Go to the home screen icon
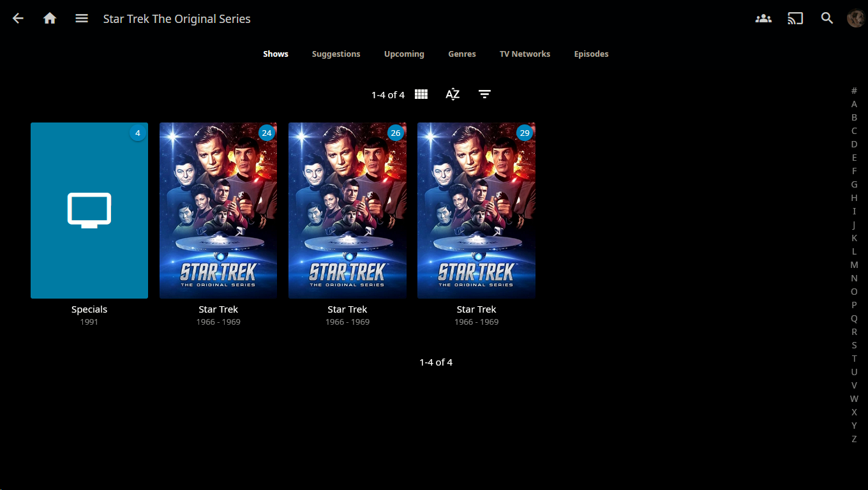Screen dimensions: 868x490 50,19
